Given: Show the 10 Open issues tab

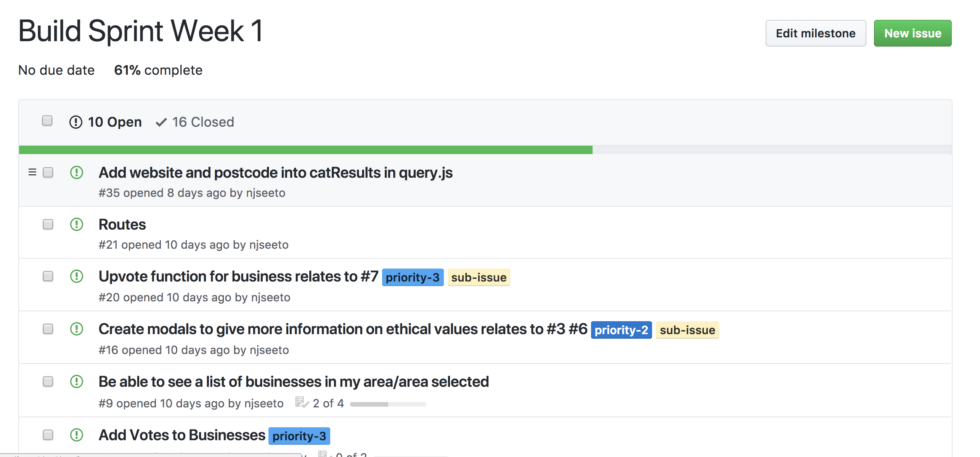Looking at the screenshot, I should [114, 122].
